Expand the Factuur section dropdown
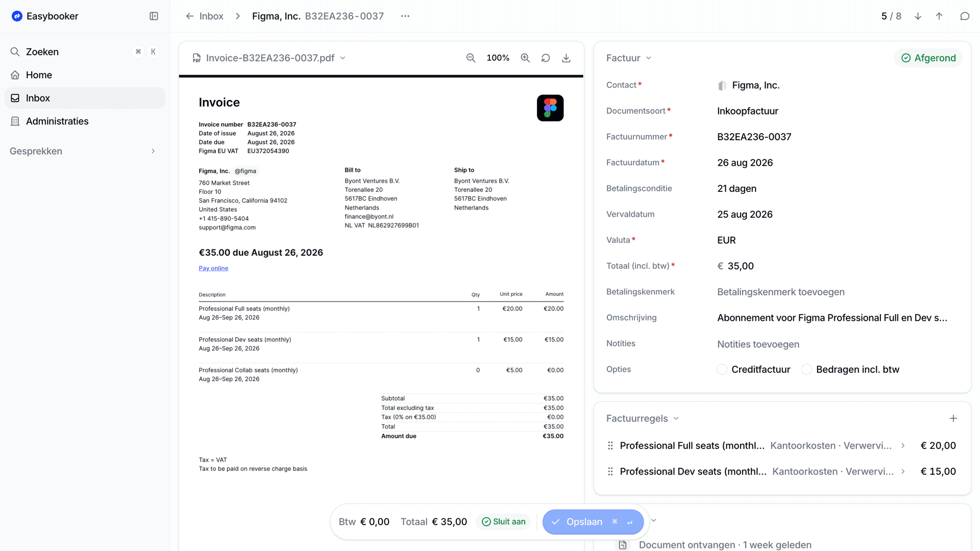The height and width of the screenshot is (551, 980). coord(648,58)
